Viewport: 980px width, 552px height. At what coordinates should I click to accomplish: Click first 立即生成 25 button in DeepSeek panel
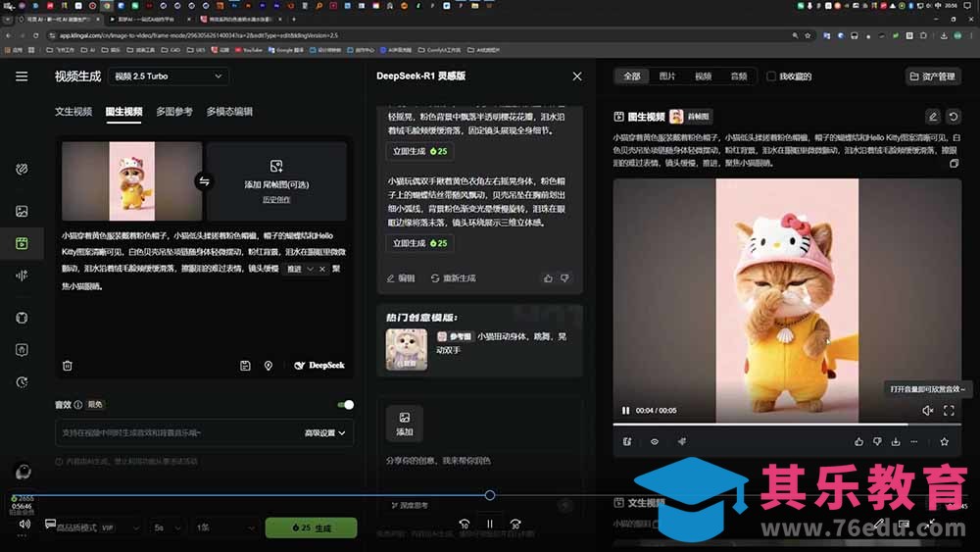click(x=419, y=151)
